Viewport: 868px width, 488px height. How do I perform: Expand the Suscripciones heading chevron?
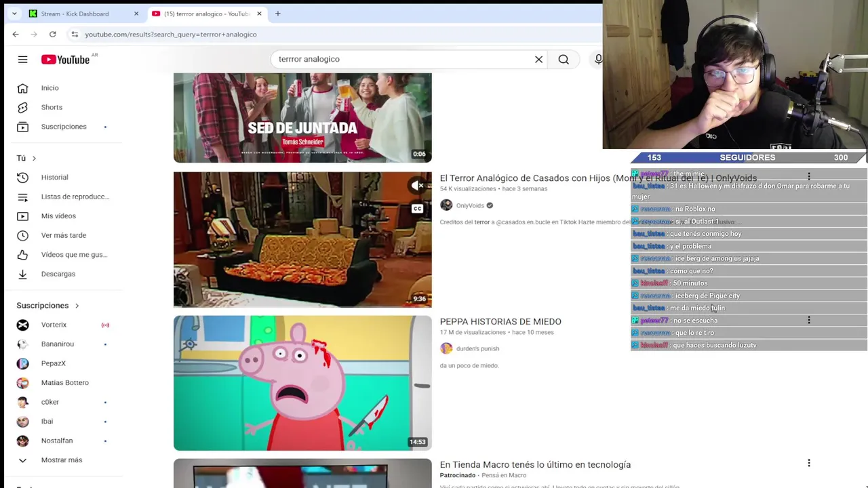pos(77,306)
